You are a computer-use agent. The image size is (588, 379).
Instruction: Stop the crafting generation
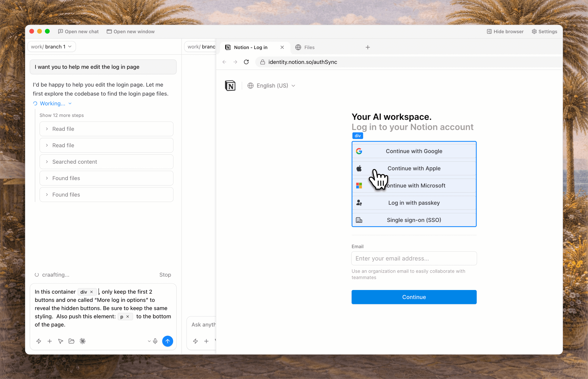(165, 275)
